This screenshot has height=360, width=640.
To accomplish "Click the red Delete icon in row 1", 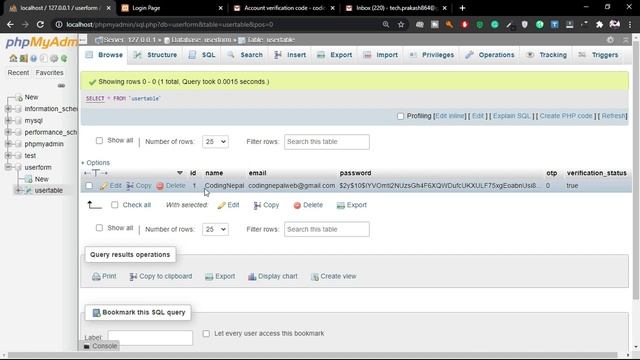I will coord(160,186).
